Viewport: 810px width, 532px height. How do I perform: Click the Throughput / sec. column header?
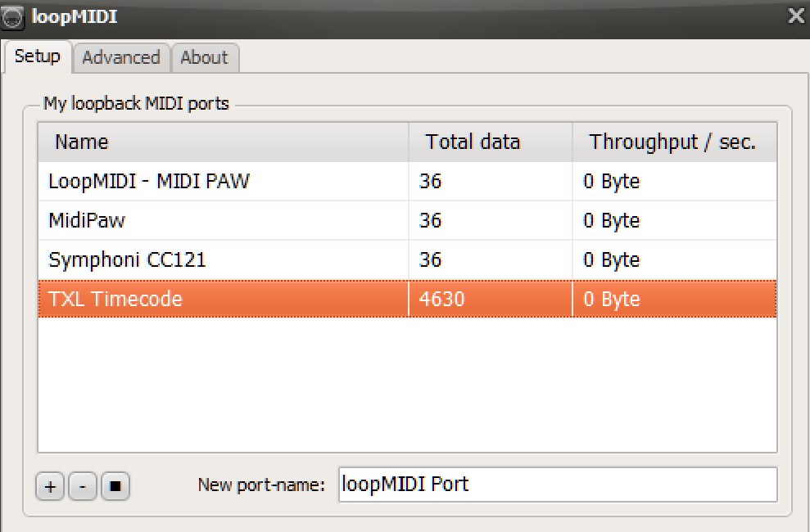(x=672, y=142)
